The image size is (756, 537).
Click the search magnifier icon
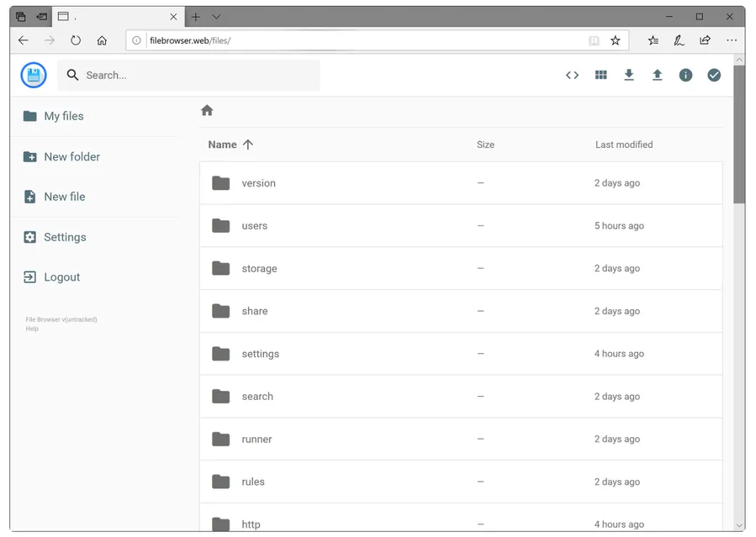coord(72,75)
